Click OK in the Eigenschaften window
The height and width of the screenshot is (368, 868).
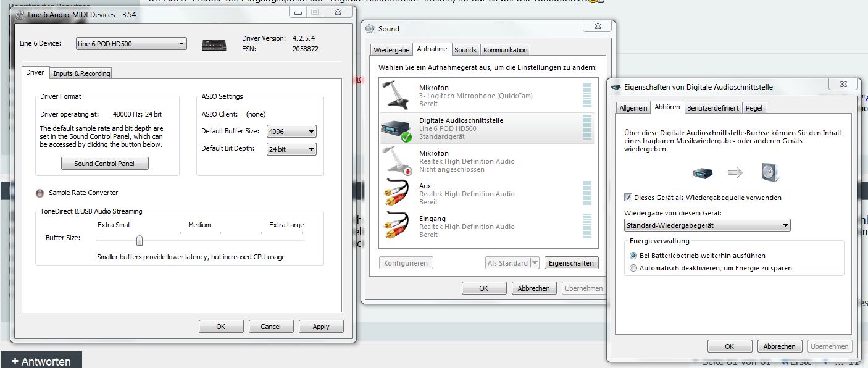[x=730, y=346]
